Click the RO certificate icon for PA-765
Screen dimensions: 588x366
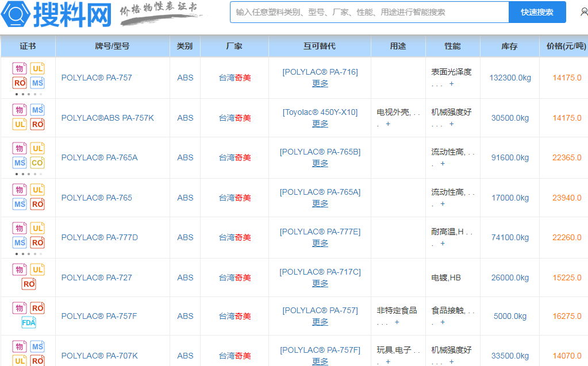tap(37, 204)
